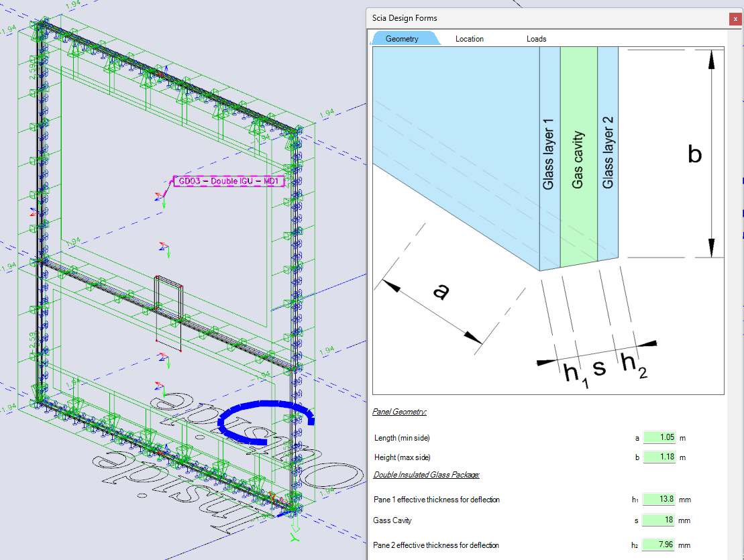This screenshot has height=560, width=744.
Task: Switch to the Loads tab
Action: point(536,39)
